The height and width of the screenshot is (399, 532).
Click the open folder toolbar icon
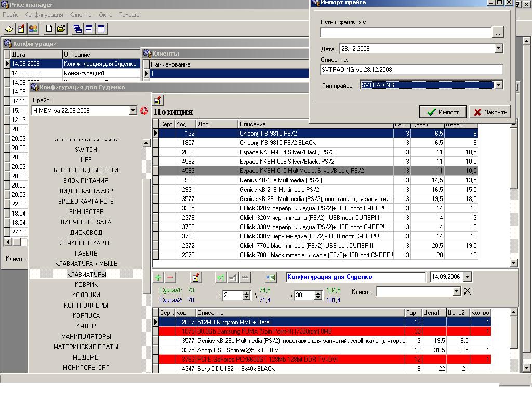[x=61, y=29]
